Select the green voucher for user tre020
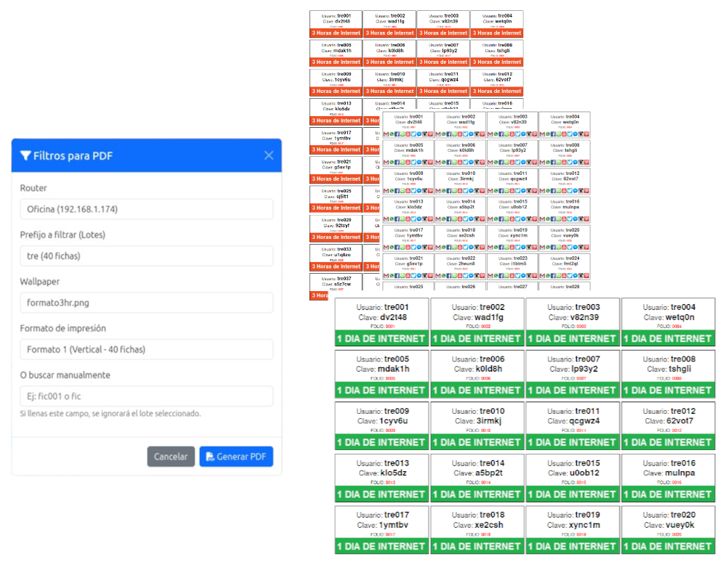This screenshot has width=728, height=567. tap(668, 530)
